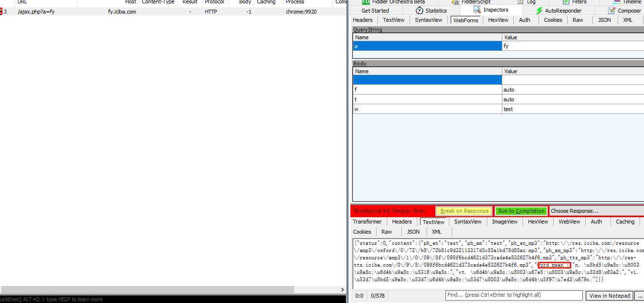The height and width of the screenshot is (303, 644).
Task: Click the ellipsis button beside View in Notepad
Action: point(640,295)
